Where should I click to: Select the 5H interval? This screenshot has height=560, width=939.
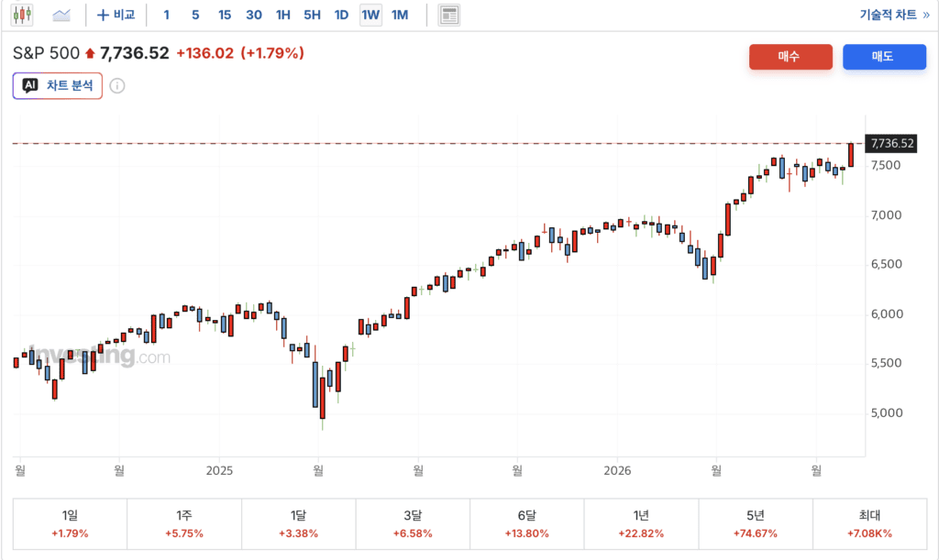click(312, 15)
